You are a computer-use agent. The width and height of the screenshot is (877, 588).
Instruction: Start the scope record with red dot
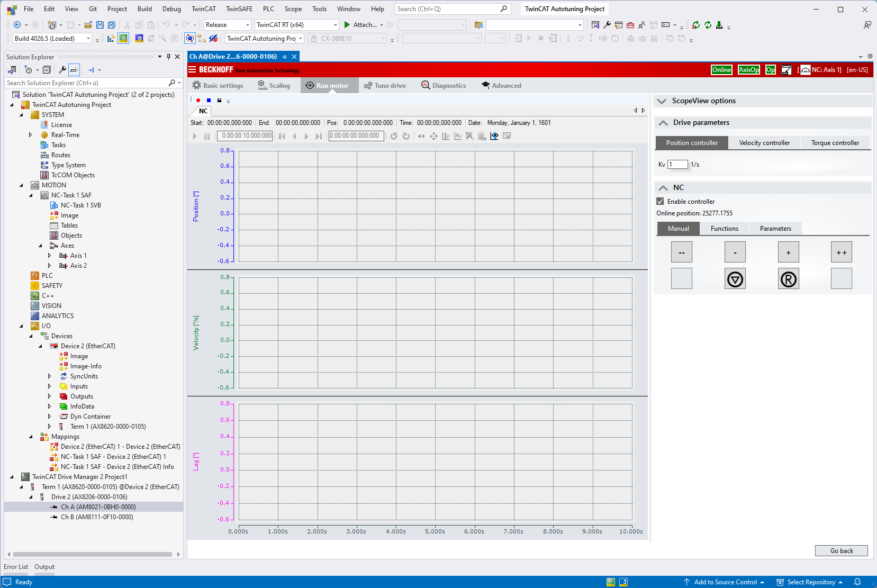[x=198, y=101]
